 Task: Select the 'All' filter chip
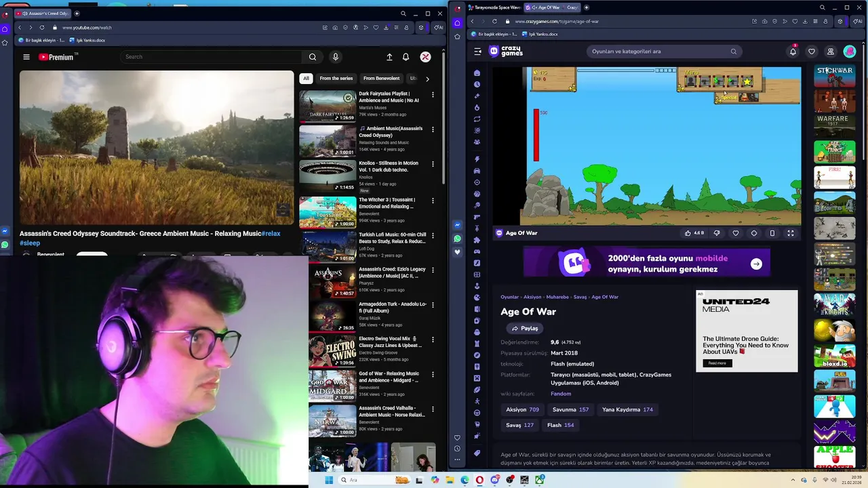(306, 78)
